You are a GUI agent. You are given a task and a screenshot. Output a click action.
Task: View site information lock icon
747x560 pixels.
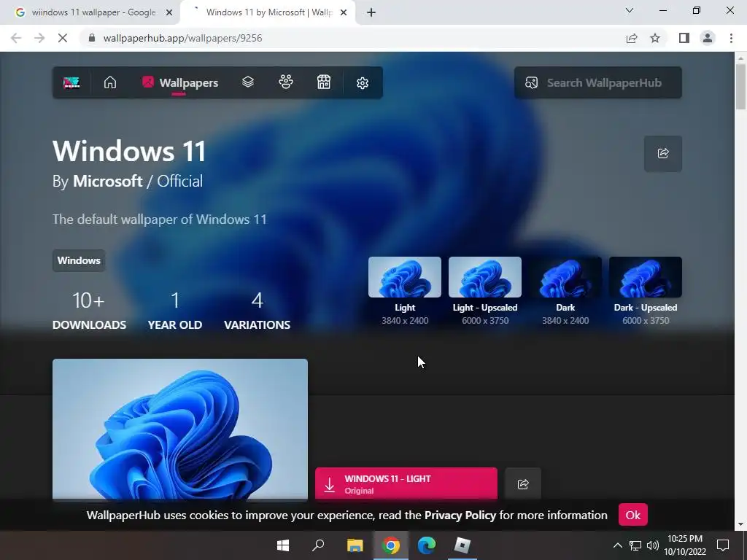tap(92, 38)
